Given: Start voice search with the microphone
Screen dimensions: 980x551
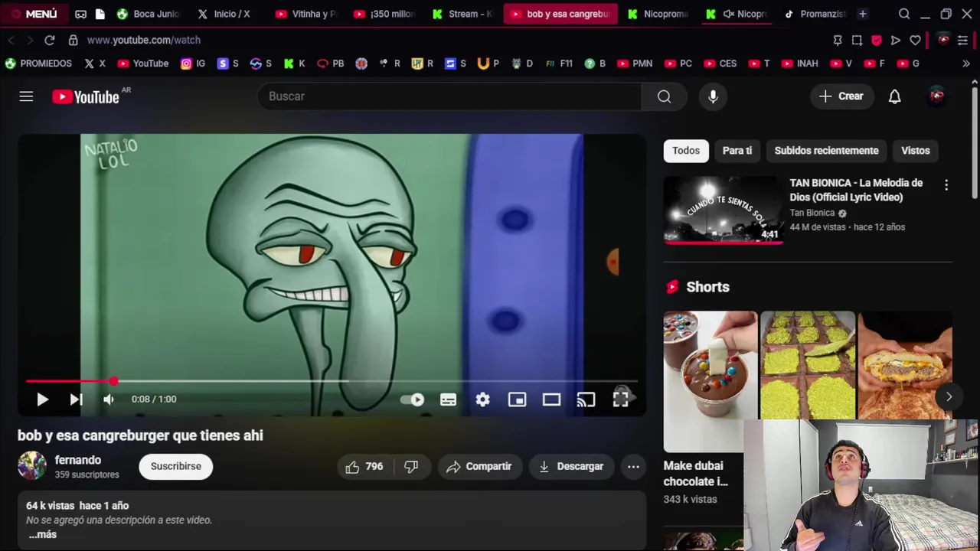Looking at the screenshot, I should [x=713, y=96].
